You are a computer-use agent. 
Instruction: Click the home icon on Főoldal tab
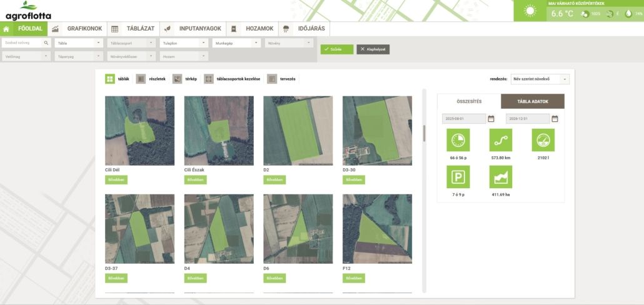coord(6,29)
